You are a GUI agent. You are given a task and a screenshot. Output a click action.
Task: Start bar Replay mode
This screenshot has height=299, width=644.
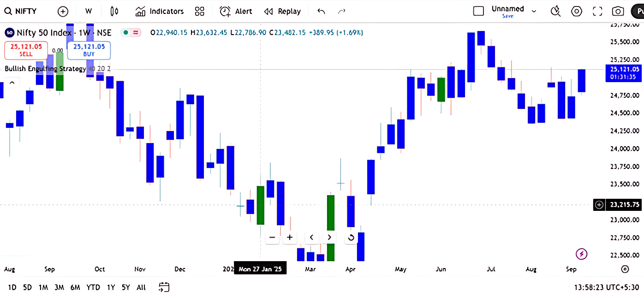click(282, 11)
